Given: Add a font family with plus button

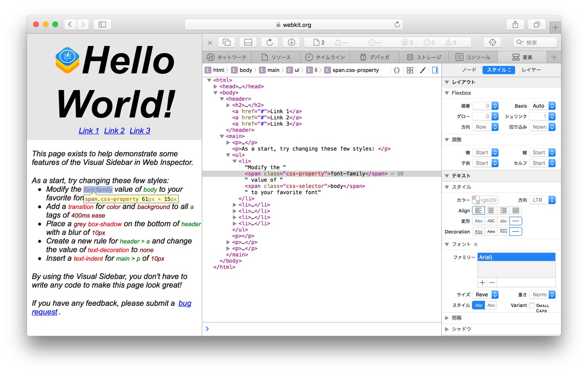Looking at the screenshot, I should (x=482, y=282).
